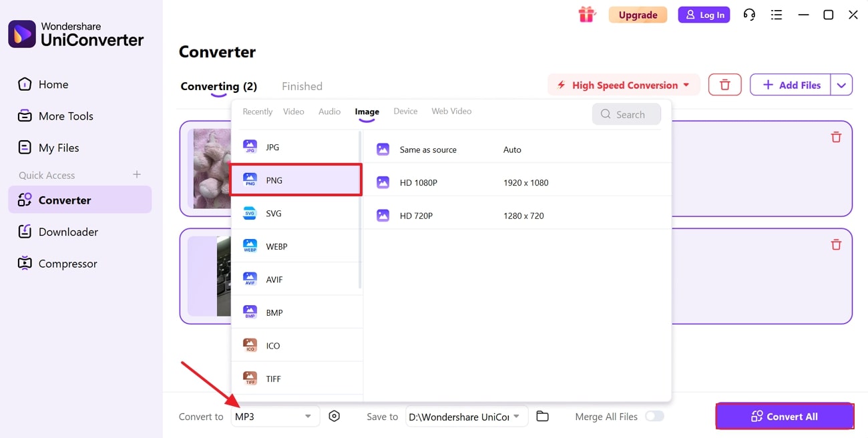Open Compressor in the sidebar

pos(80,264)
